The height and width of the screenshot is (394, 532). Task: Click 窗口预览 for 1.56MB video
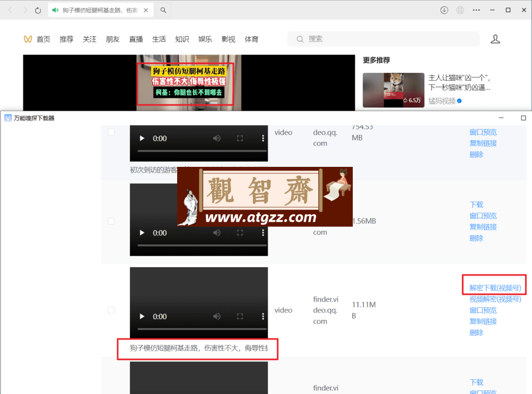pyautogui.click(x=483, y=216)
